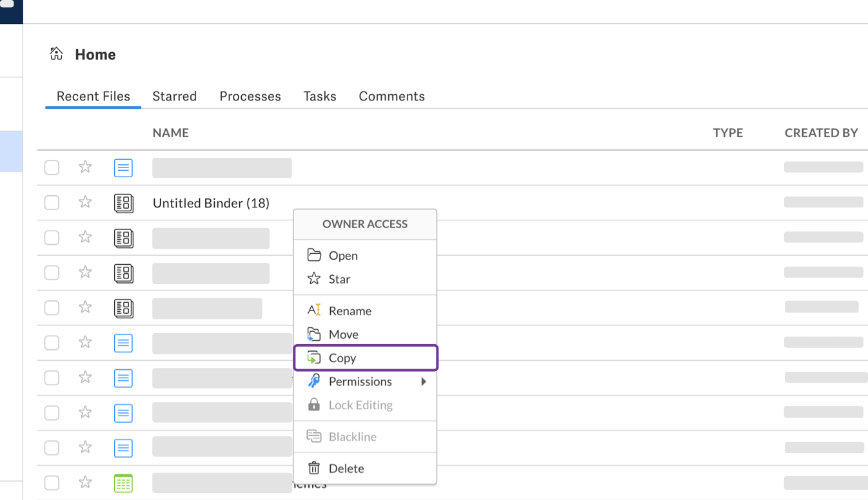Open the Processes tab

pyautogui.click(x=250, y=96)
